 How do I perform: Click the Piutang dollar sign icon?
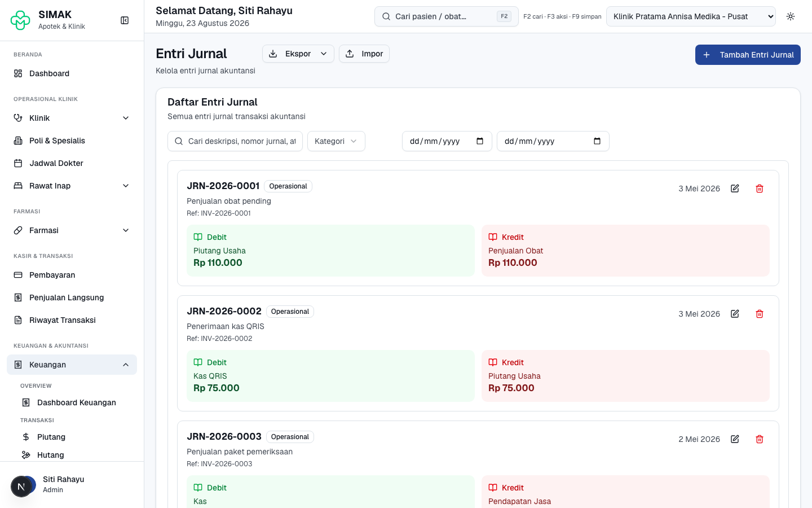point(26,437)
